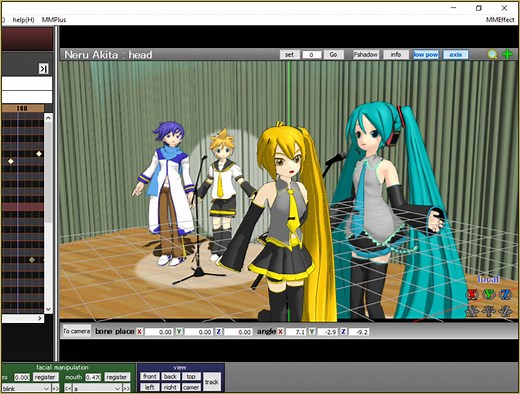
Task: Toggle the axis display button
Action: (455, 54)
